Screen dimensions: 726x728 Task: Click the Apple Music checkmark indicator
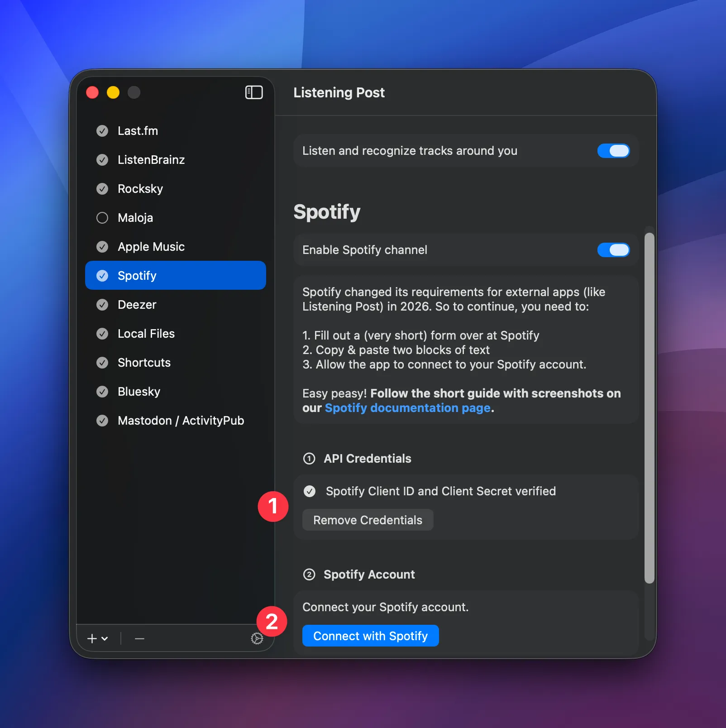point(102,247)
